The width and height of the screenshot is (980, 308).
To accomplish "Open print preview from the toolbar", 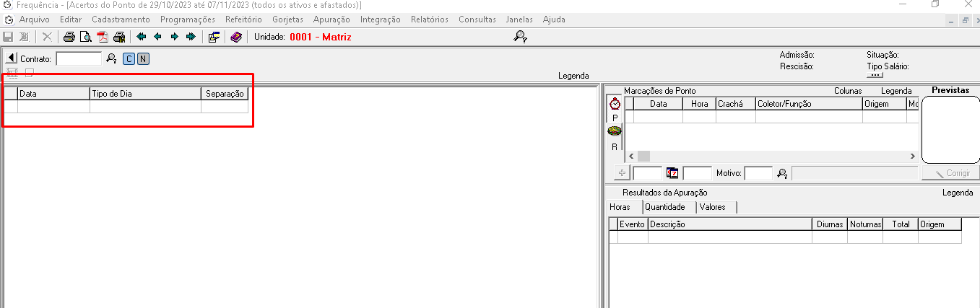I will tap(85, 37).
